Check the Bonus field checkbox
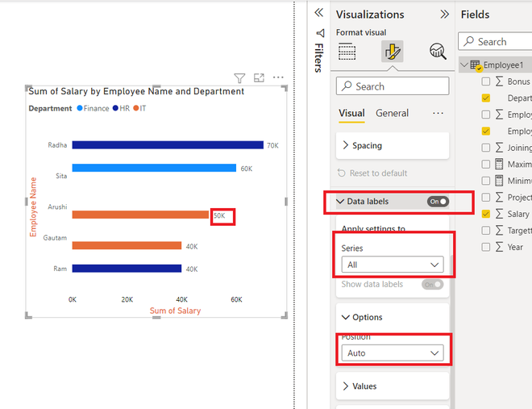 coord(486,81)
